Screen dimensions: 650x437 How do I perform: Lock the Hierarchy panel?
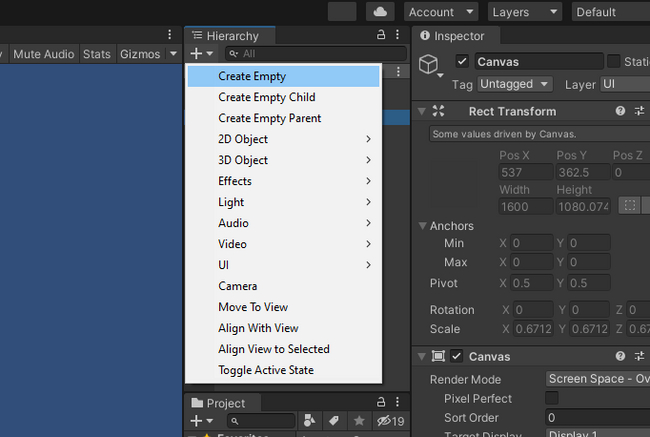coord(381,35)
